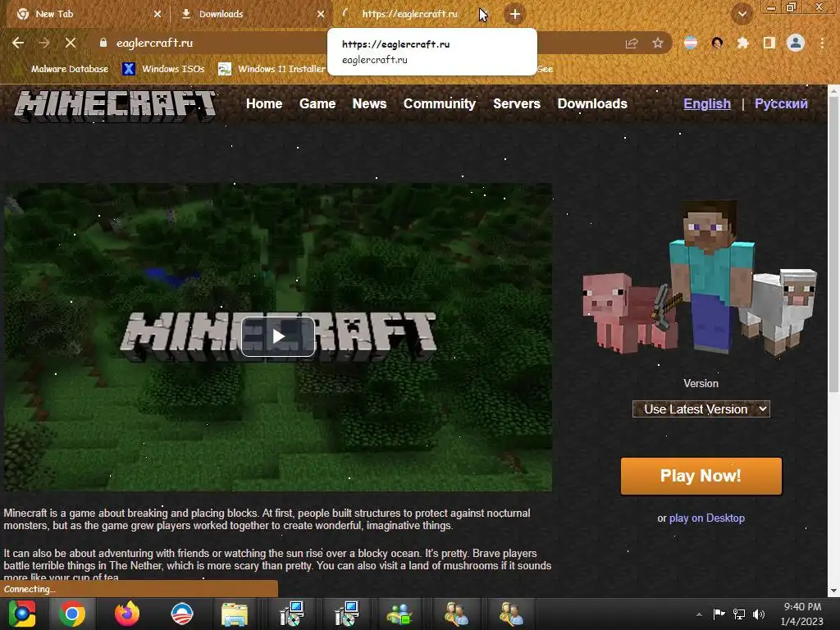Bookmark this page with the star icon
This screenshot has height=630, width=840.
pyautogui.click(x=658, y=43)
